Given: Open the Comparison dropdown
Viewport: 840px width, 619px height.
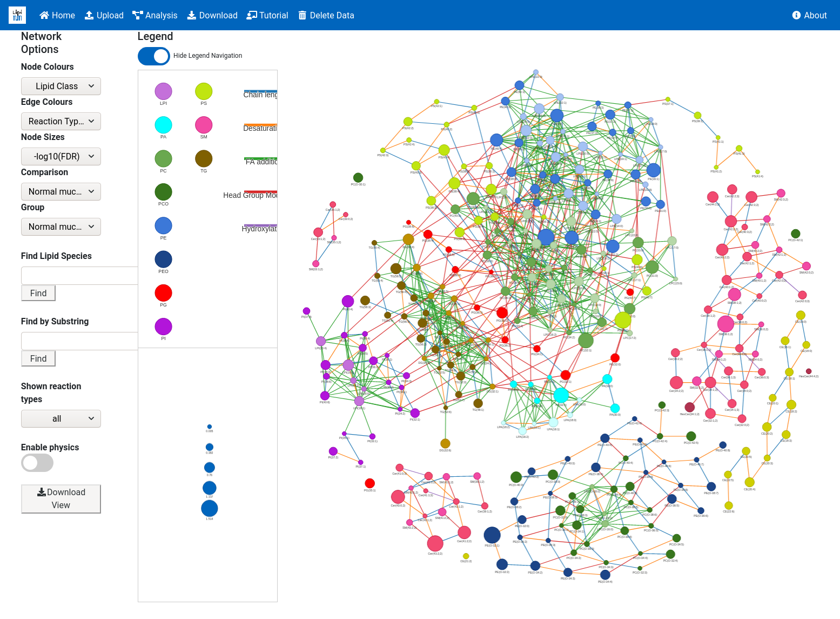Looking at the screenshot, I should (x=61, y=191).
